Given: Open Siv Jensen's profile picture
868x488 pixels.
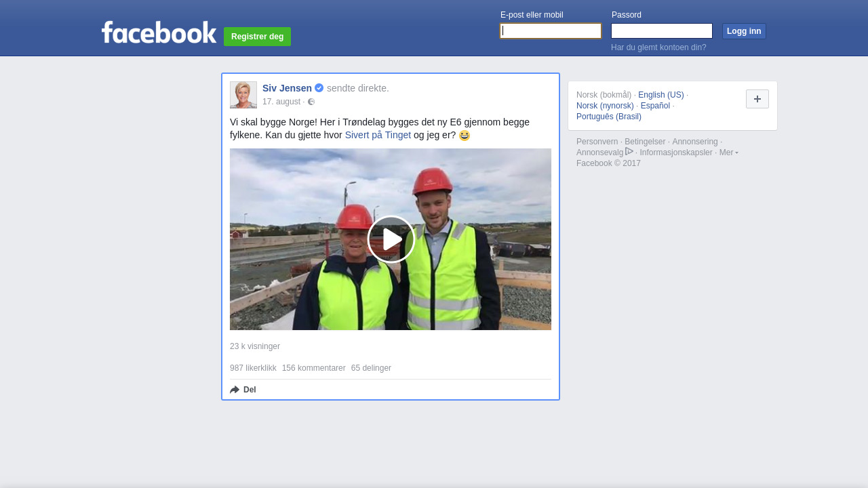Looking at the screenshot, I should [243, 95].
